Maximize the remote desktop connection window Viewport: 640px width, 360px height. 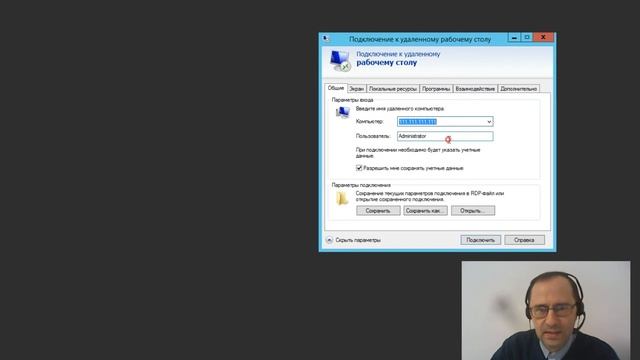point(527,38)
